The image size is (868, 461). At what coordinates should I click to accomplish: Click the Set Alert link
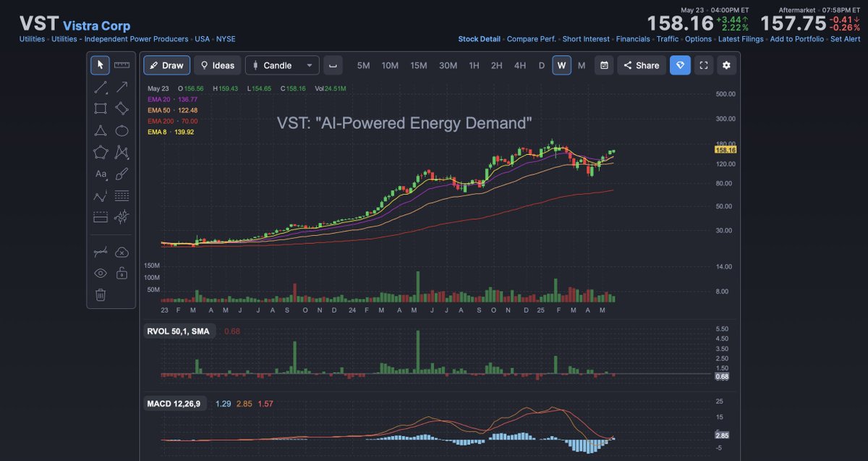coord(845,38)
